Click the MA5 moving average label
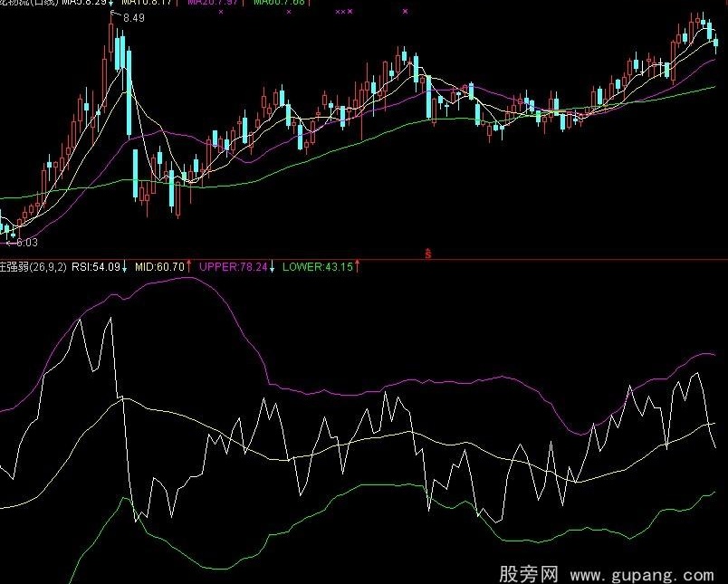This screenshot has height=584, width=728. click(x=84, y=2)
